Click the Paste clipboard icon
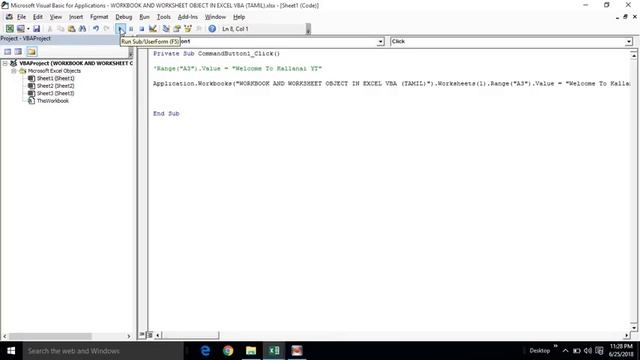This screenshot has width=640, height=360. click(x=71, y=29)
